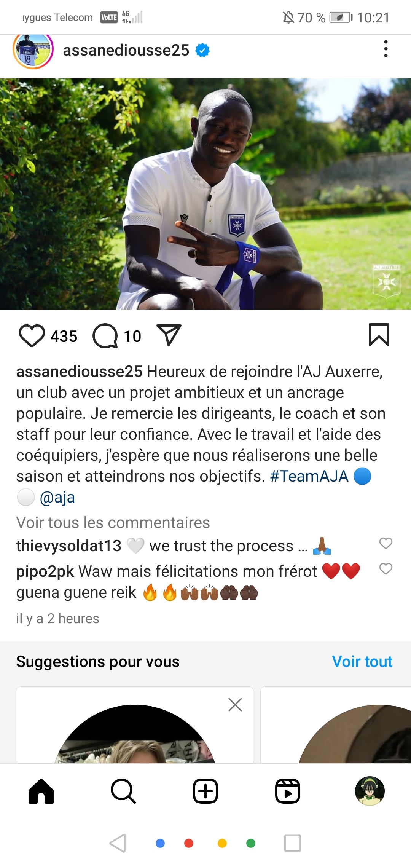
Task: Open the Reels tab
Action: [x=288, y=791]
